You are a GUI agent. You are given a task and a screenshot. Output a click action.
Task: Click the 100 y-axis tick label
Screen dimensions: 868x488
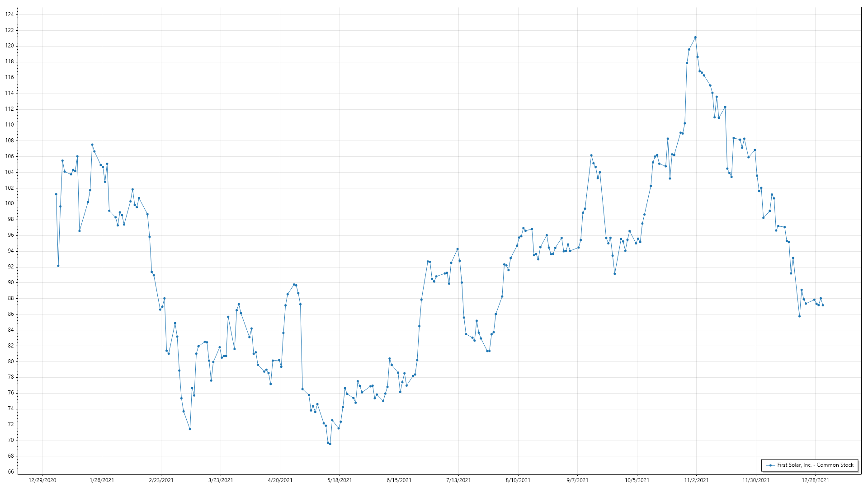click(9, 204)
